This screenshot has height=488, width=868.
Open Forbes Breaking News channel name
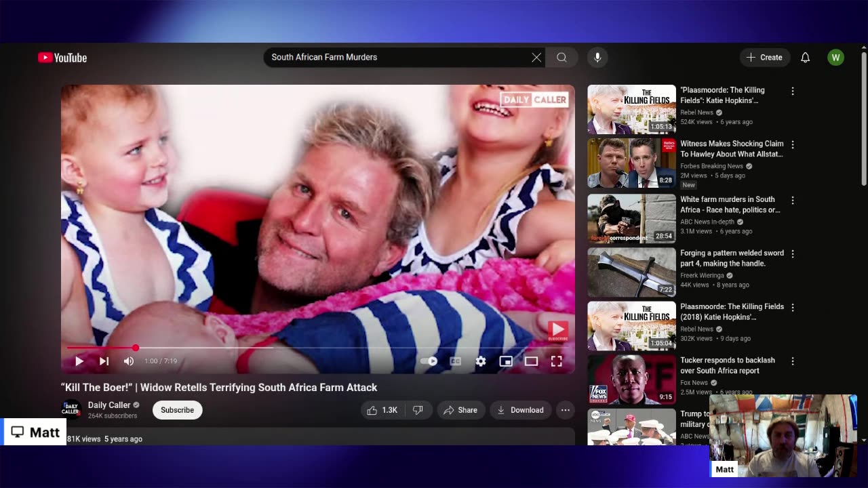pyautogui.click(x=711, y=166)
